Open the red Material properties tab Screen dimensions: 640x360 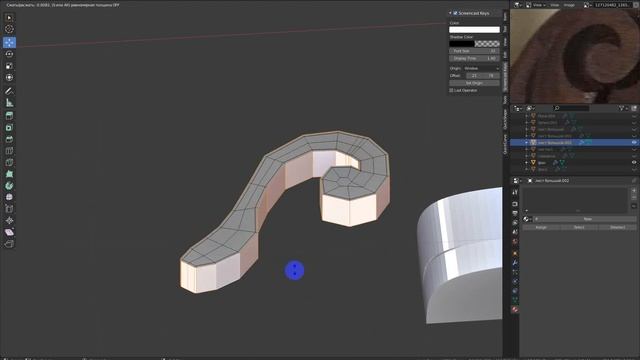[515, 309]
